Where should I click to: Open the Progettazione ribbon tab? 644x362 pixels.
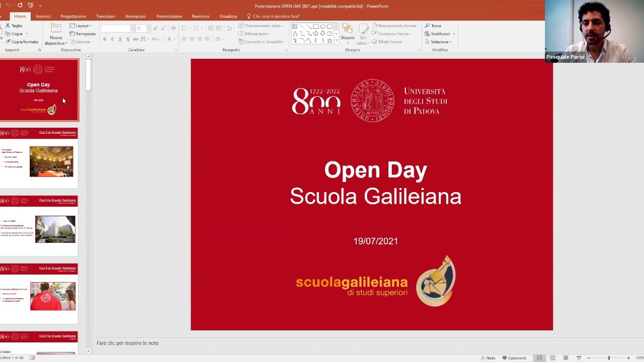coord(73,16)
